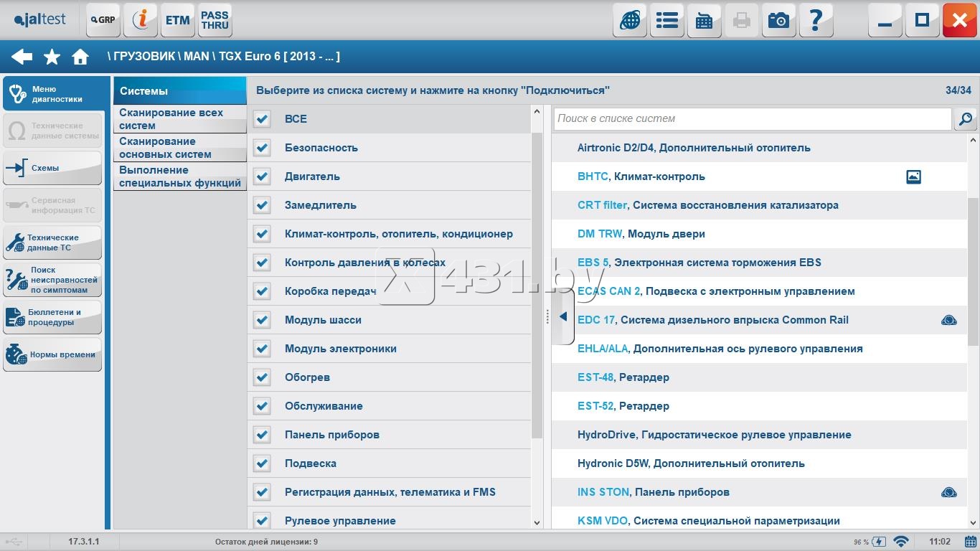Viewport: 980px width, 551px height.
Task: Open the Схемы section button
Action: tap(52, 168)
